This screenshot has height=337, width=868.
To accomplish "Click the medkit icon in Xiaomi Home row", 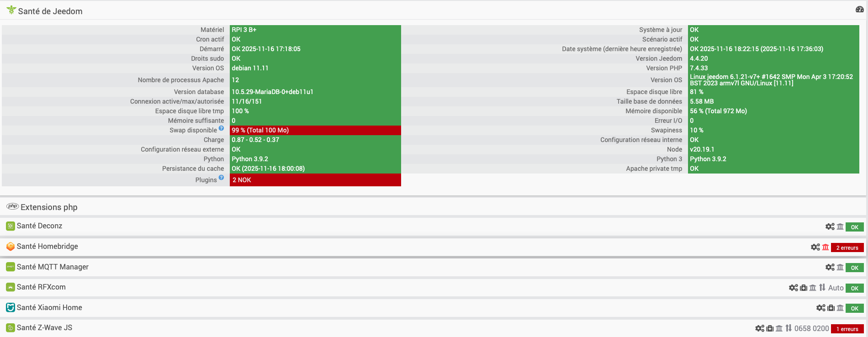I will 831,308.
